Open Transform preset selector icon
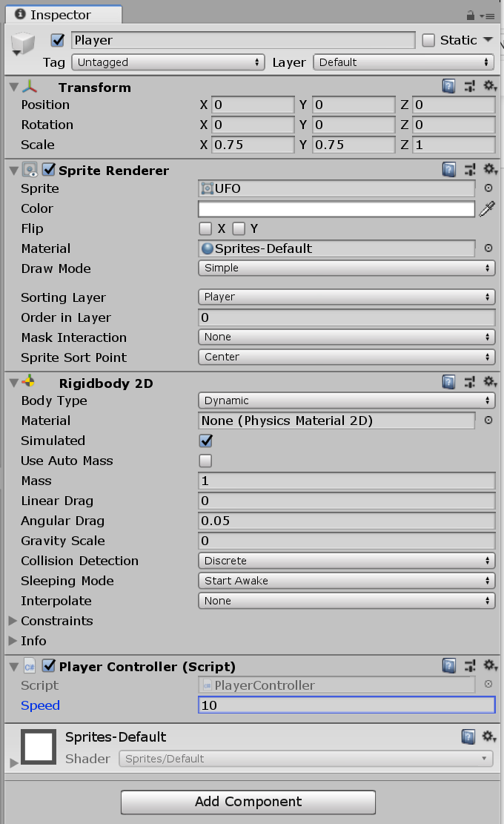 pyautogui.click(x=470, y=86)
